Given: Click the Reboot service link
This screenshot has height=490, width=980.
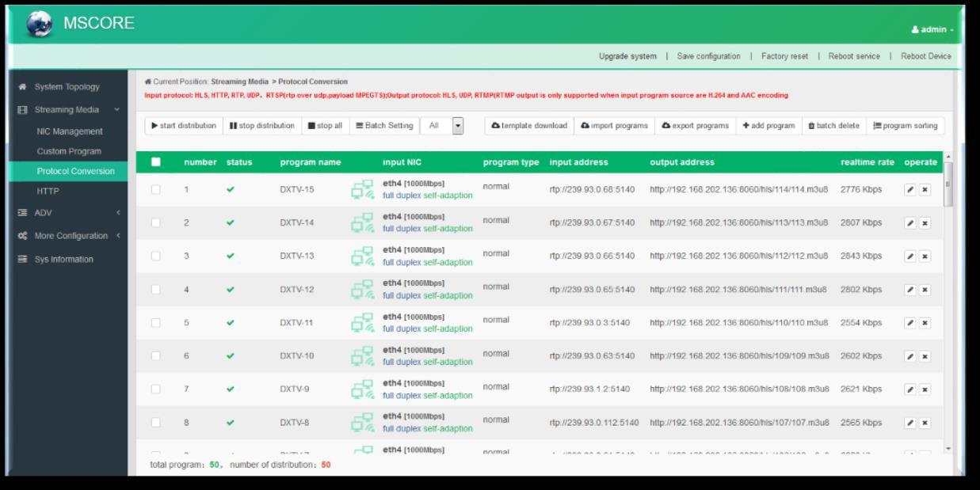Looking at the screenshot, I should (854, 56).
